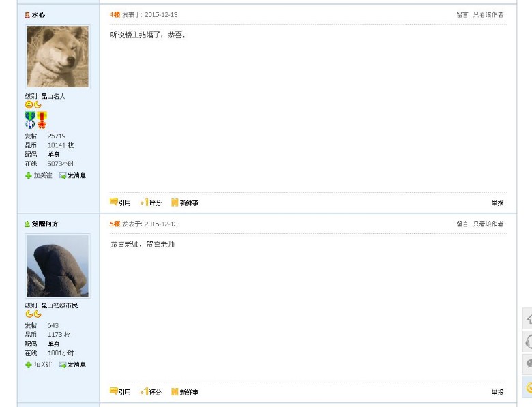Report the 5th floor post with 举报
The width and height of the screenshot is (532, 407).
point(497,392)
